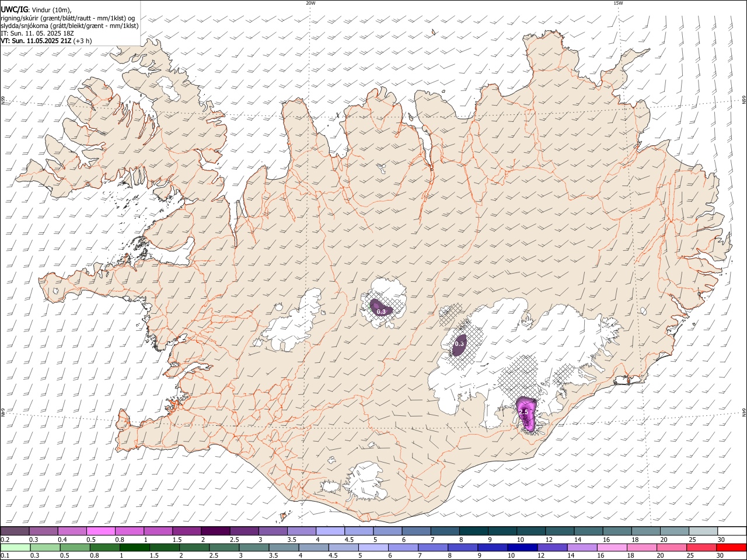Screen dimensions: 747x560
Task: Click the 'rigning/skúrir' legend description line
Action: click(x=68, y=18)
